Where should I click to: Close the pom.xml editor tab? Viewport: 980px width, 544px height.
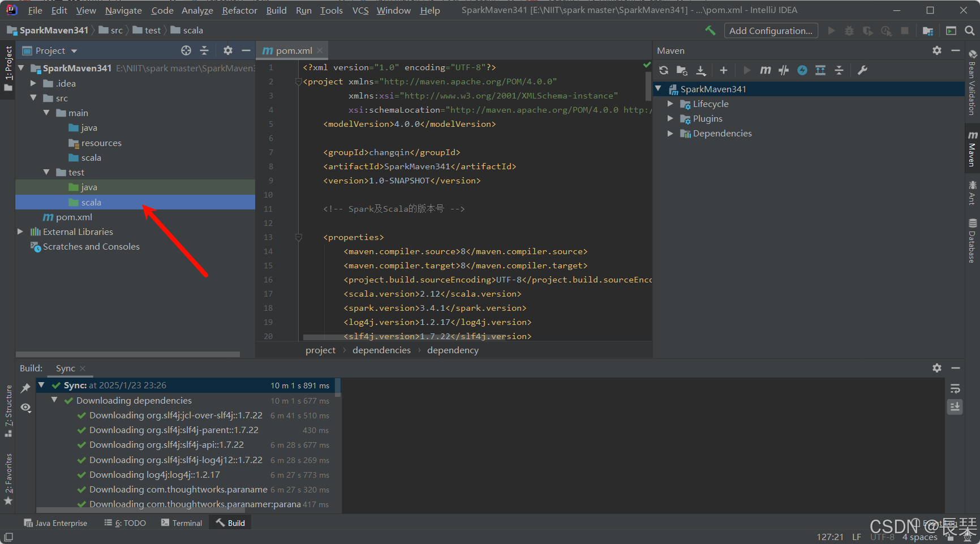click(x=320, y=50)
